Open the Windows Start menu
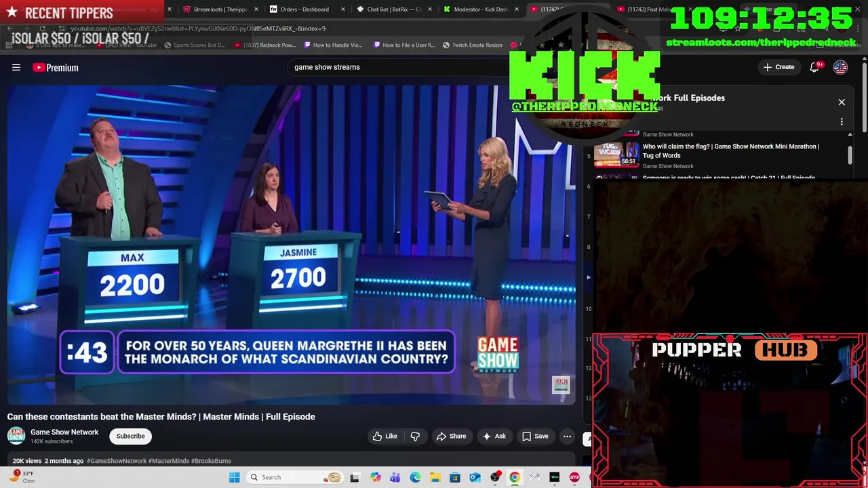 (235, 477)
